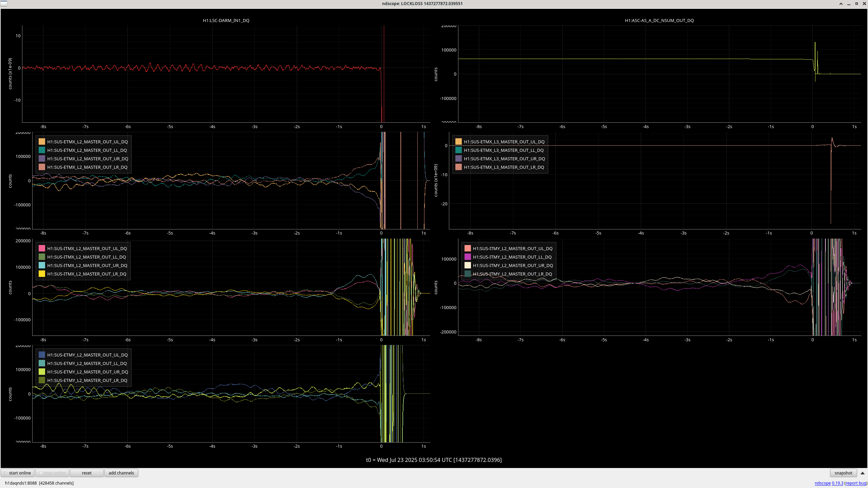This screenshot has width=868, height=488.
Task: Click the H1:SUS-ITMY_L2_MASTER_OUT_LL_DQ legend label
Action: 512,257
